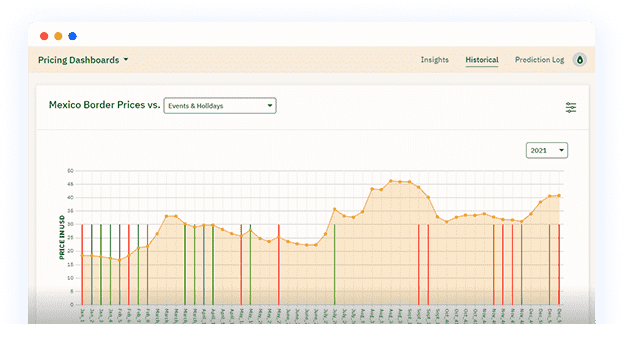Click the blue window dot
Screen dimensions: 624x361
coord(72,36)
